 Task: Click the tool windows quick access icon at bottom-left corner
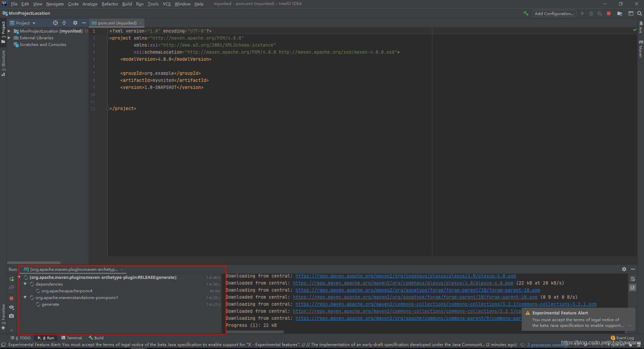[3, 345]
